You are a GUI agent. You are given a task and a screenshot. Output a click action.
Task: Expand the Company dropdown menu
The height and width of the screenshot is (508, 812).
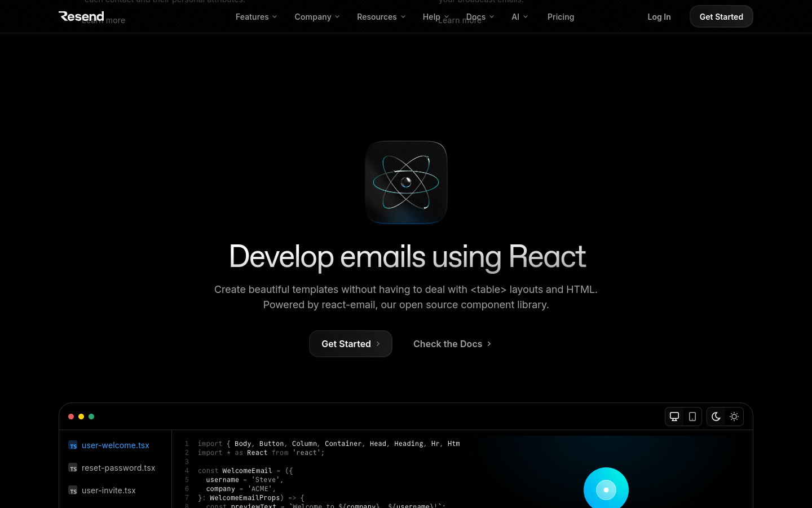317,17
